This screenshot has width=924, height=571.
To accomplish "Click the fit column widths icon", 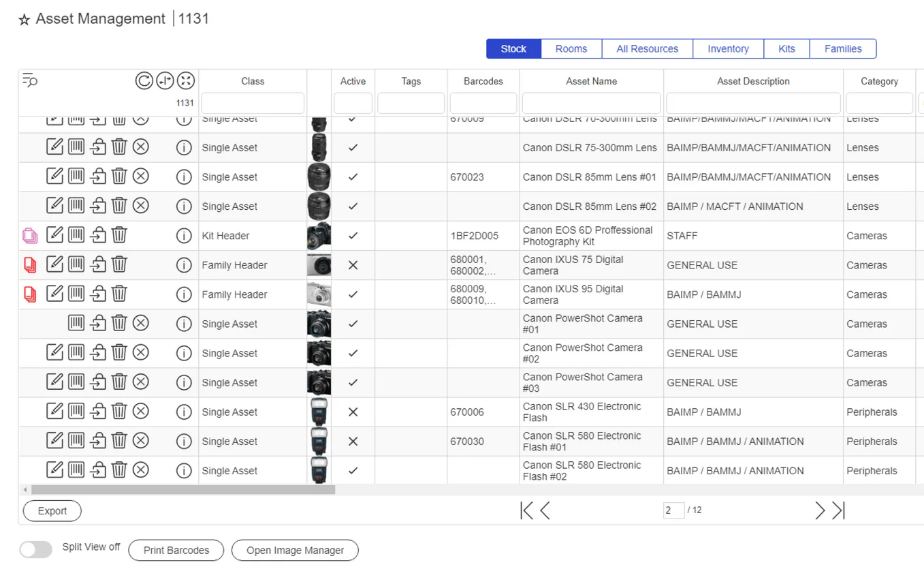I will 165,81.
